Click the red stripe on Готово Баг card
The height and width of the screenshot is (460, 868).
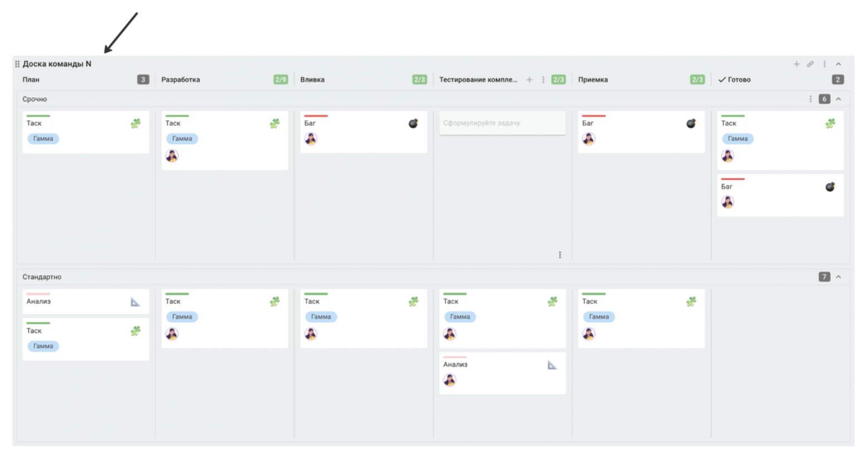pyautogui.click(x=732, y=179)
